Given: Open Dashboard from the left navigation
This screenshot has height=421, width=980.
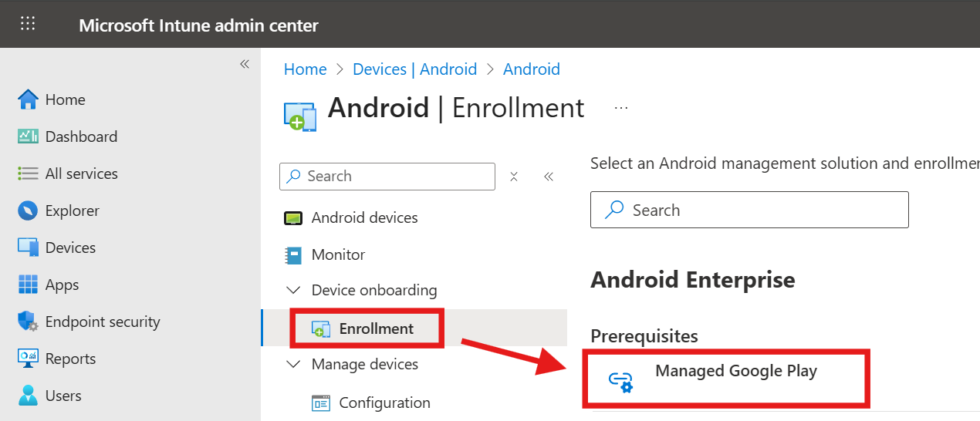Looking at the screenshot, I should tap(67, 136).
